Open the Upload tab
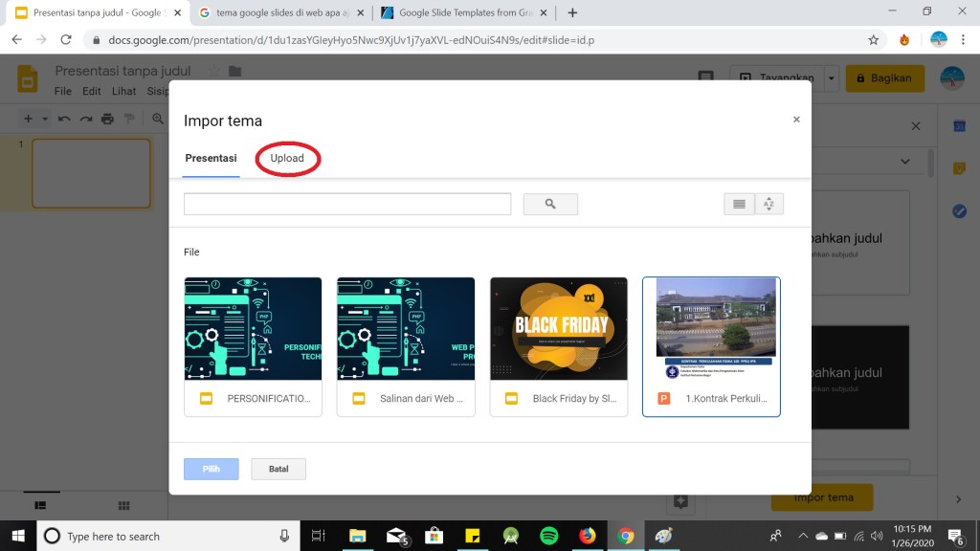The width and height of the screenshot is (980, 551). (x=287, y=159)
